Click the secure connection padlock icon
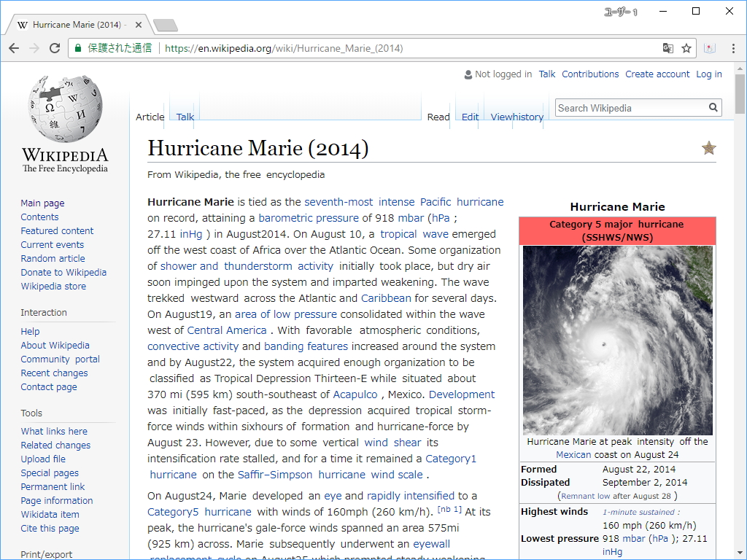This screenshot has height=560, width=747. 77,48
